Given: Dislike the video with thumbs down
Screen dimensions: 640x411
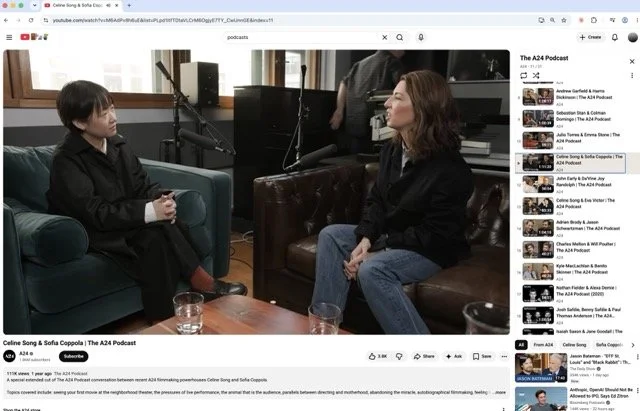Looking at the screenshot, I should pyautogui.click(x=399, y=356).
